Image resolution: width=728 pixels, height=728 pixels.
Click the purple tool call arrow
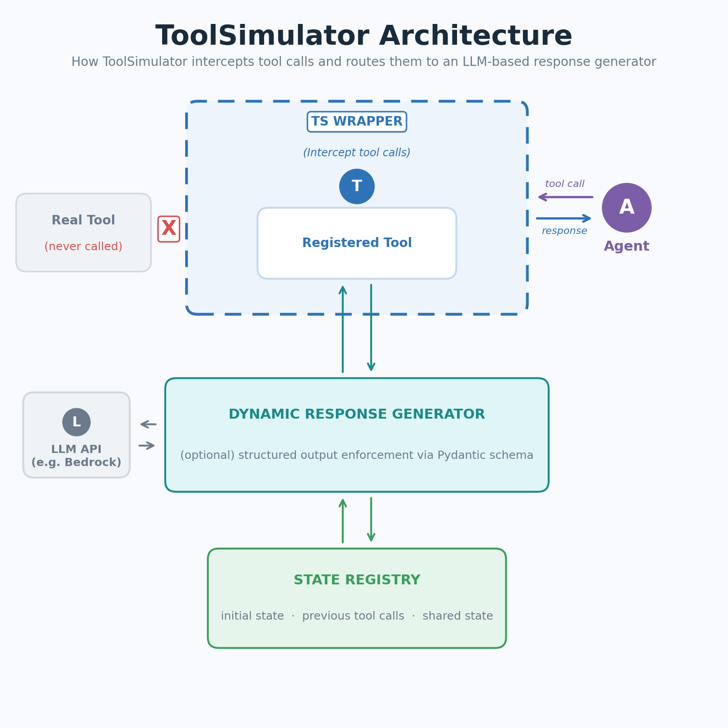[x=565, y=196]
